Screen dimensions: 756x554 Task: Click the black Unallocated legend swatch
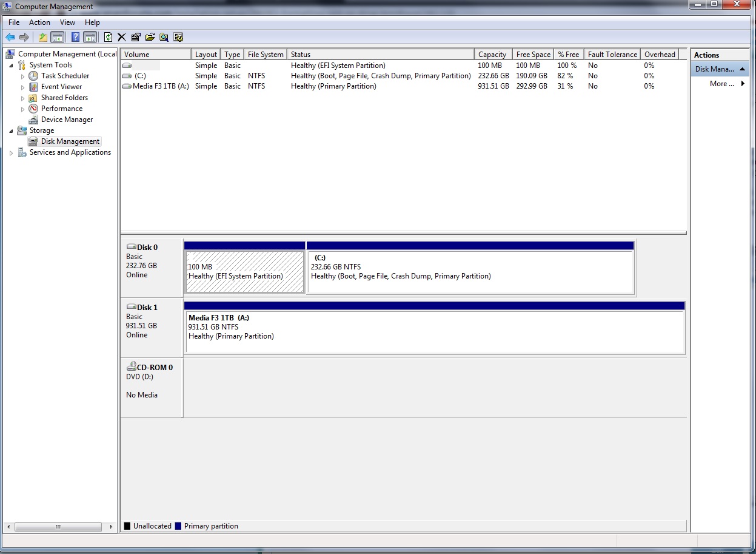127,526
